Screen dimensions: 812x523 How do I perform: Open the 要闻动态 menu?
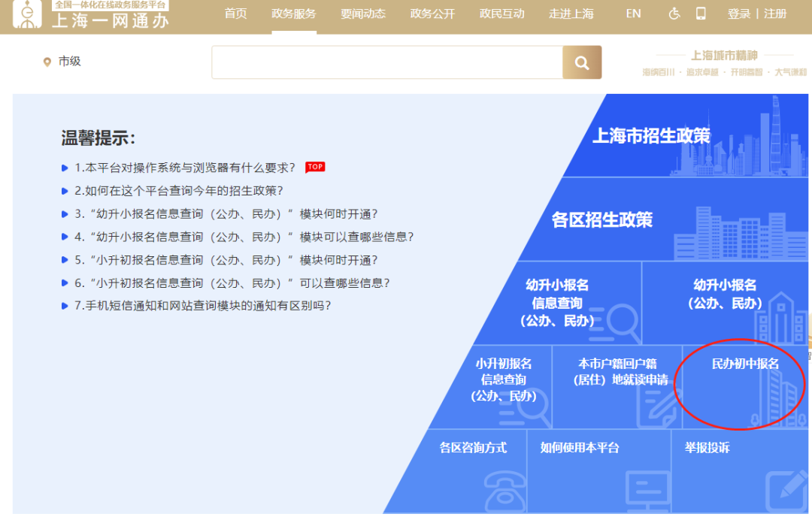click(x=363, y=14)
